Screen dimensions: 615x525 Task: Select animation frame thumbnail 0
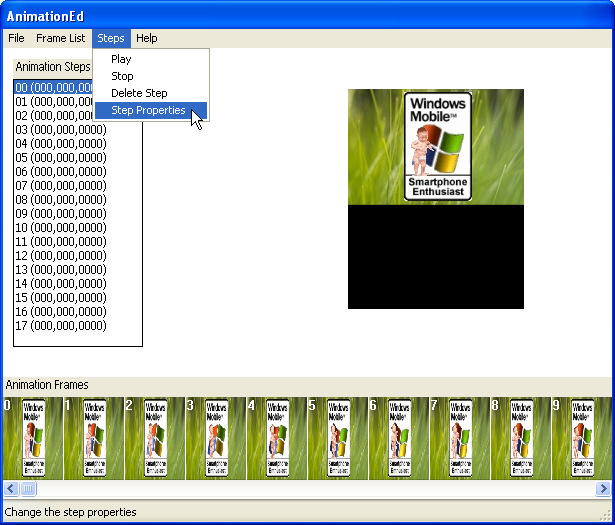(33, 438)
